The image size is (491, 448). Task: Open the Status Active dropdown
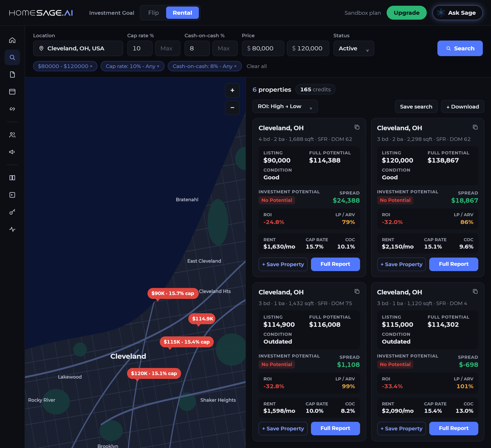(354, 48)
